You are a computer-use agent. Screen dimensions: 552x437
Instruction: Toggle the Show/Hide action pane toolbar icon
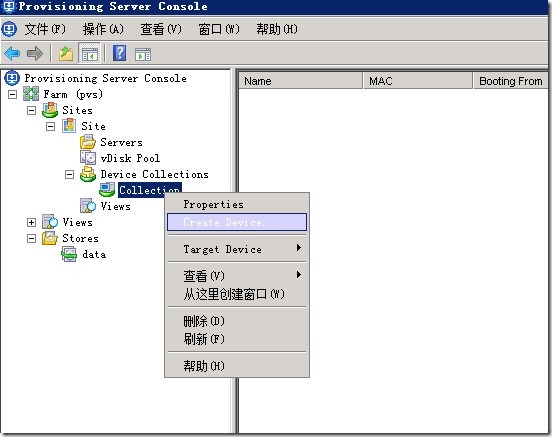point(143,55)
